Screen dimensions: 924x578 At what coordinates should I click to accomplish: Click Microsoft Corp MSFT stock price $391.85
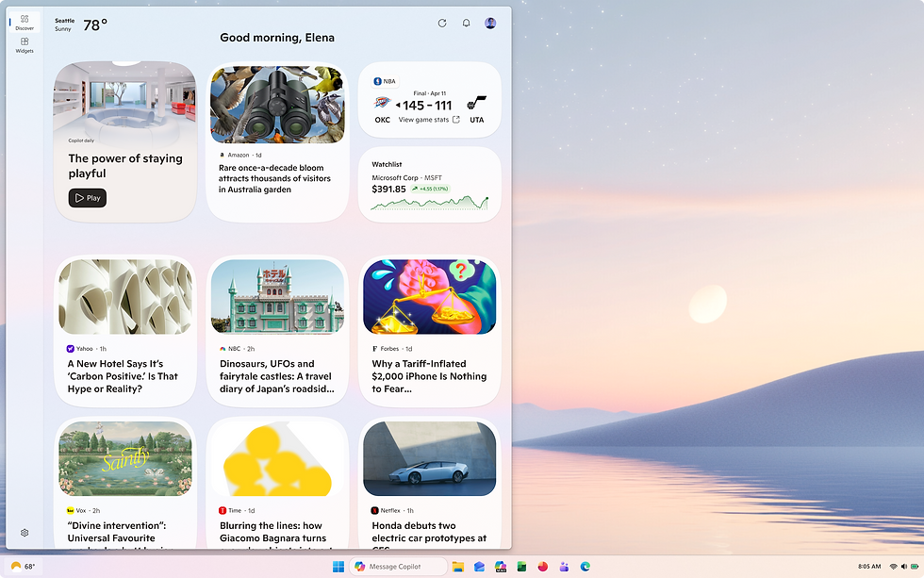[x=388, y=190]
